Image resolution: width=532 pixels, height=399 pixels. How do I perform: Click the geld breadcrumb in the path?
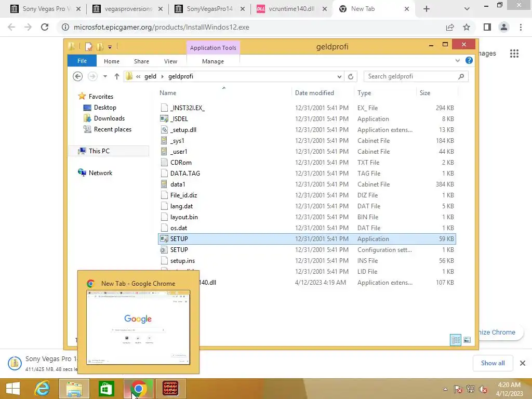150,76
